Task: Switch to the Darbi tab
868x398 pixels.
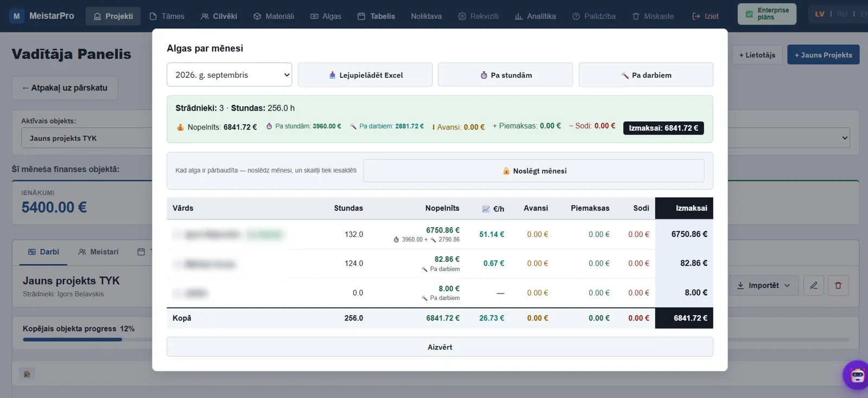Action: click(x=43, y=252)
